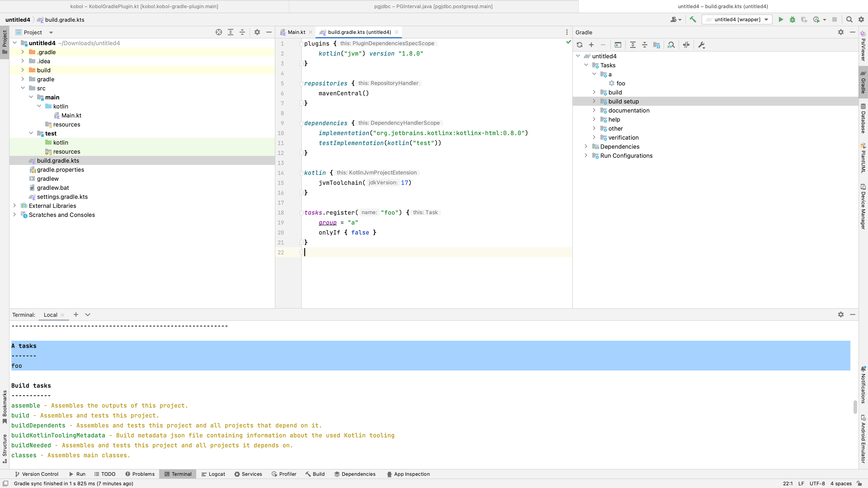Viewport: 868px width, 488px height.
Task: Select the foo task under group a
Action: 621,83
